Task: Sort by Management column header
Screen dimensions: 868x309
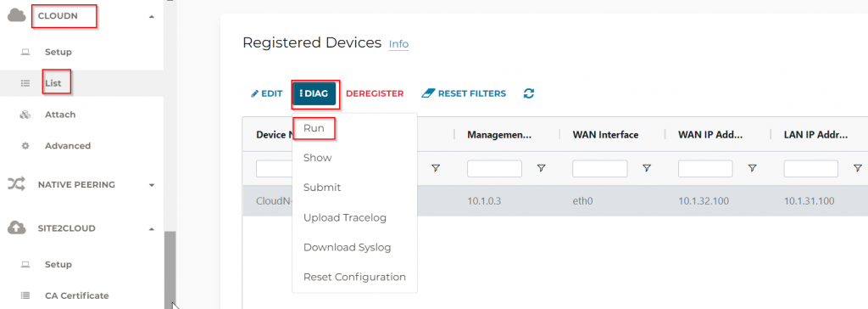Action: [498, 135]
